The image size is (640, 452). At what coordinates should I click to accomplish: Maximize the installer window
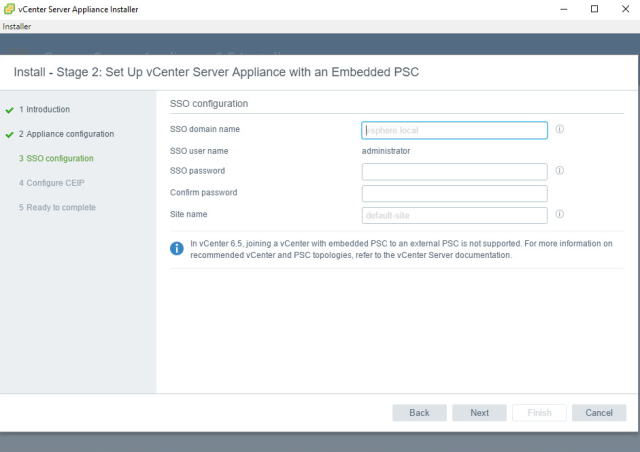(595, 9)
